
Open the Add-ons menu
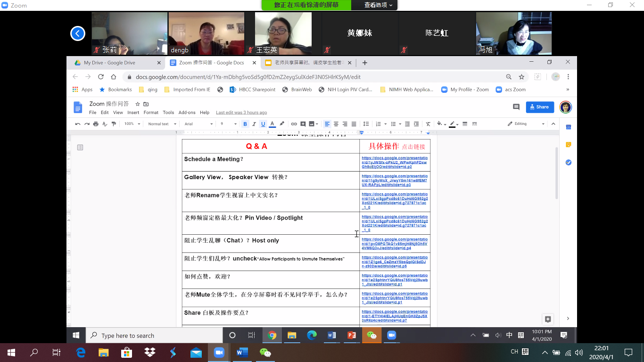pyautogui.click(x=187, y=113)
